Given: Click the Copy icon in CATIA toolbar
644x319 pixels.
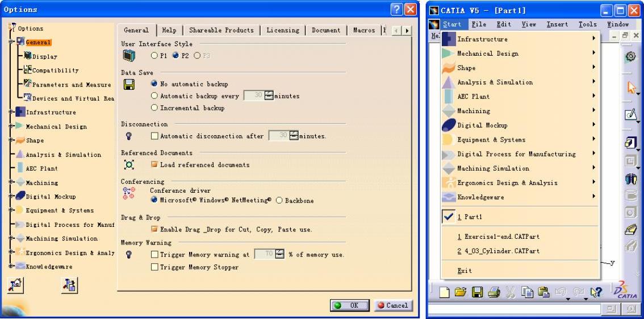Looking at the screenshot, I should click(527, 292).
